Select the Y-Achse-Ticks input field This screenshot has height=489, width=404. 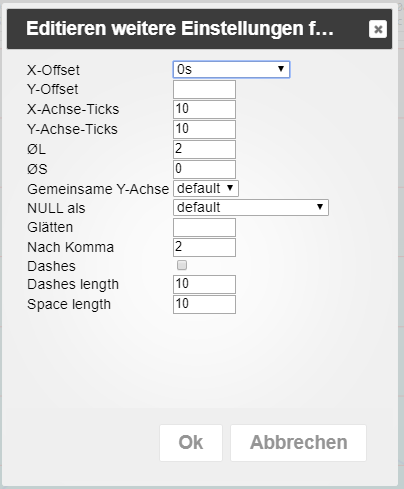tap(204, 129)
